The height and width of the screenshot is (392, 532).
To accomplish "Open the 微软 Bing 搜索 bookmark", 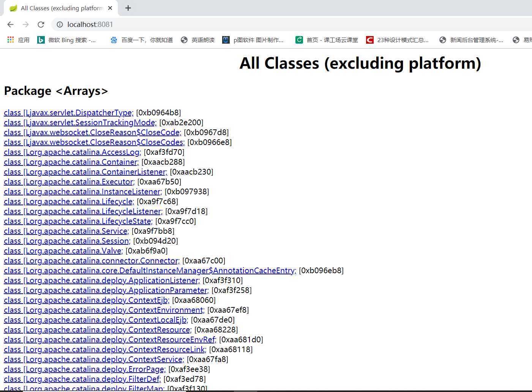I will pos(66,40).
